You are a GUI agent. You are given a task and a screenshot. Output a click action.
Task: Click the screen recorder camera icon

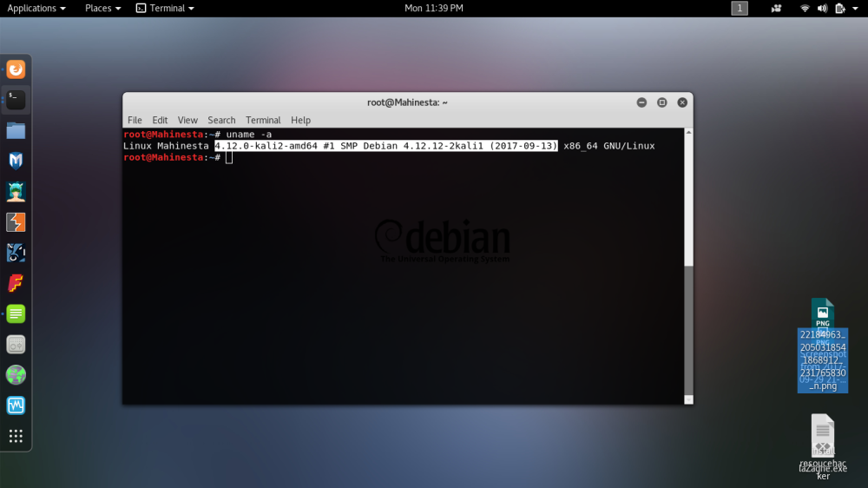776,9
